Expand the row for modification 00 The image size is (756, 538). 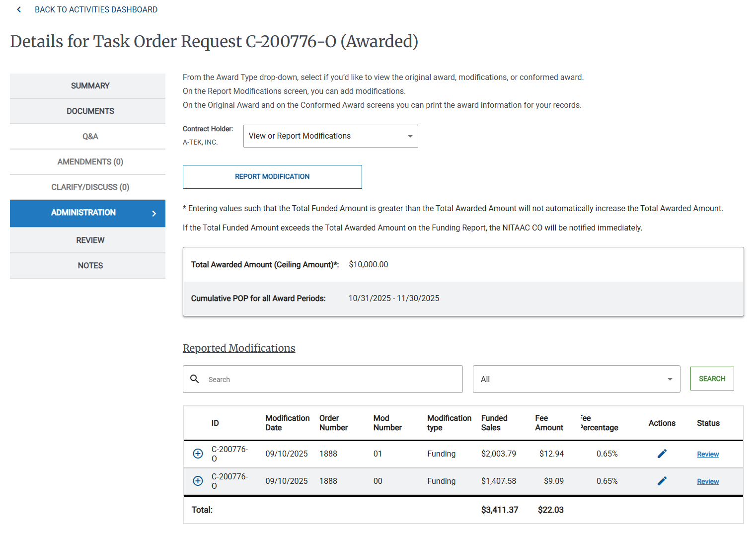click(198, 480)
